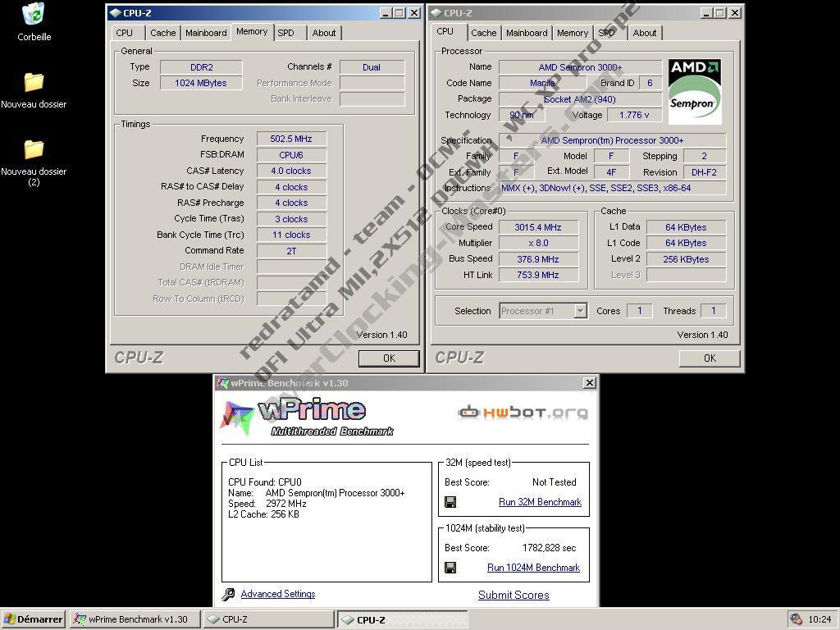Click the AMD Sempron logo image

pos(695,92)
